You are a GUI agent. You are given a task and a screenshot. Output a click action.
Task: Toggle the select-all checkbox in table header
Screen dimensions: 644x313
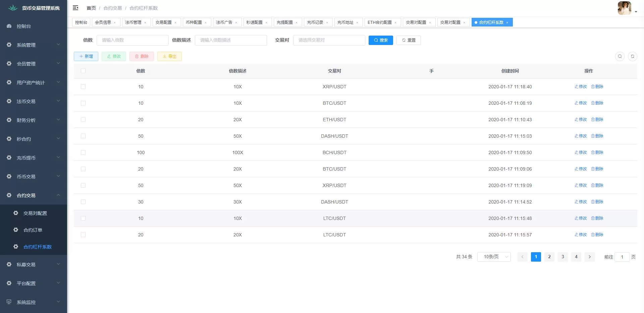click(83, 71)
